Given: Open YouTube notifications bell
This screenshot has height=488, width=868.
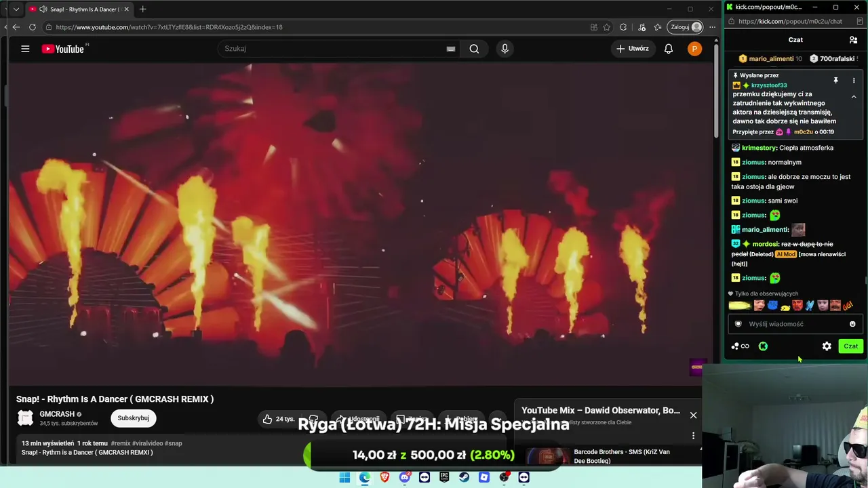Looking at the screenshot, I should [x=669, y=49].
